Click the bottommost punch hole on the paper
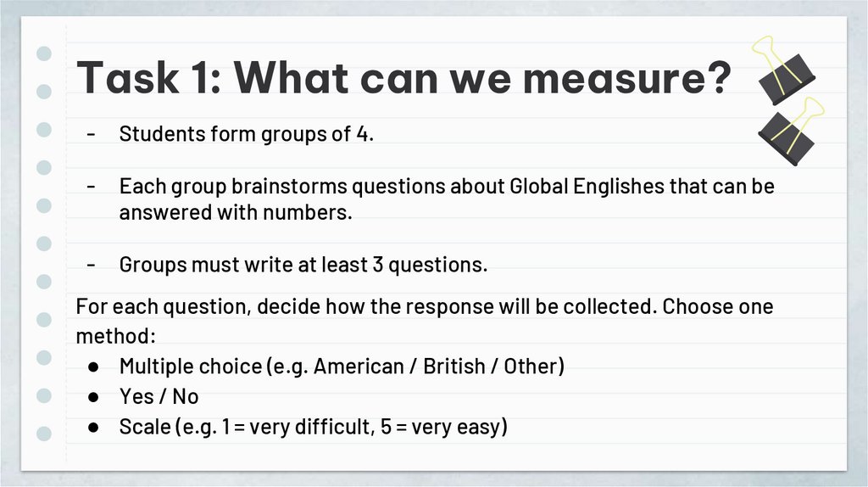Viewport: 868px width, 487px height. (45, 434)
